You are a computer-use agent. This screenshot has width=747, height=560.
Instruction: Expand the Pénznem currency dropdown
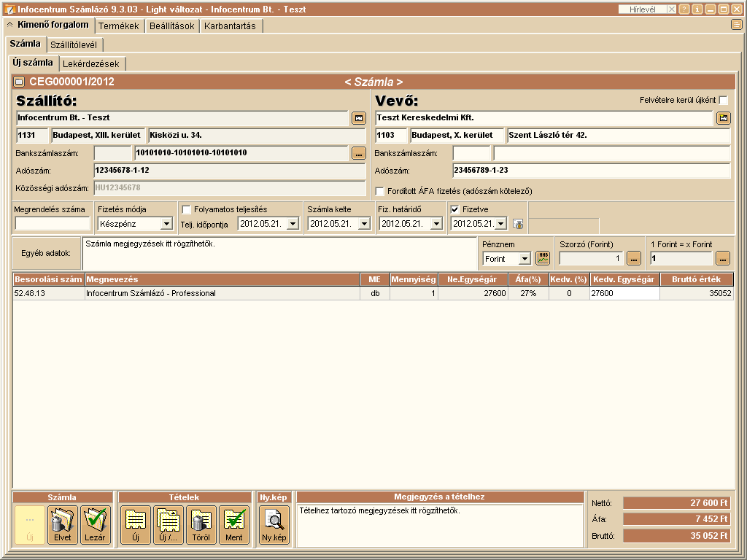525,259
